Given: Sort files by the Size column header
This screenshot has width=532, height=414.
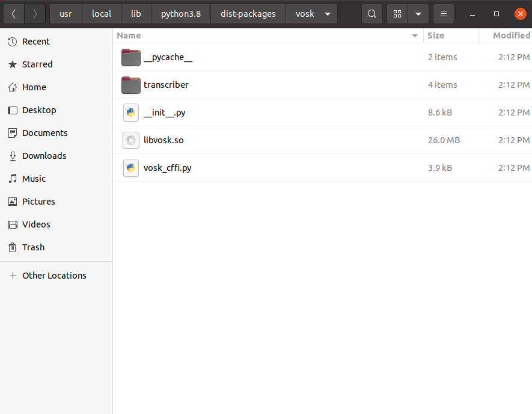Looking at the screenshot, I should click(436, 36).
